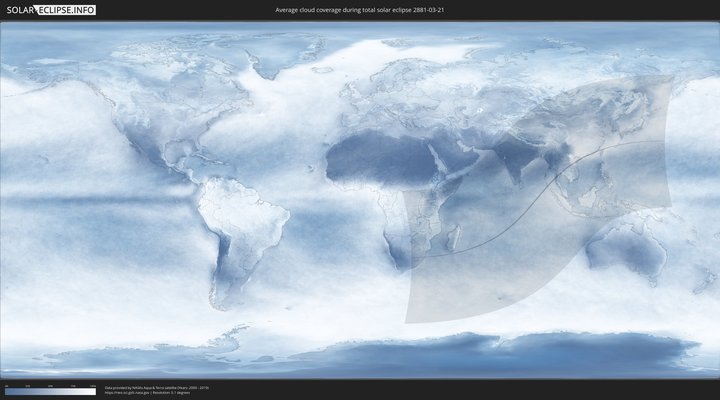Click the cloud coverage color gradient legend
The width and height of the screenshot is (720, 400).
(50, 392)
